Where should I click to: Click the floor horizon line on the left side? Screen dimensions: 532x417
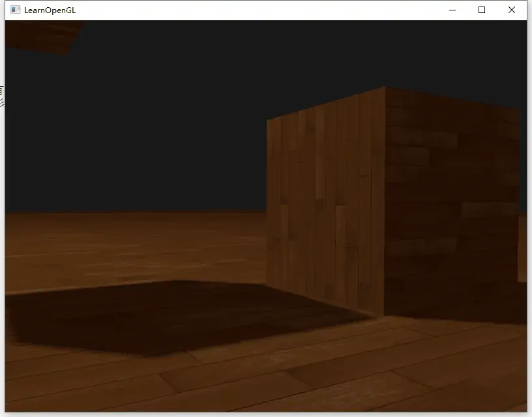[x=98, y=212]
